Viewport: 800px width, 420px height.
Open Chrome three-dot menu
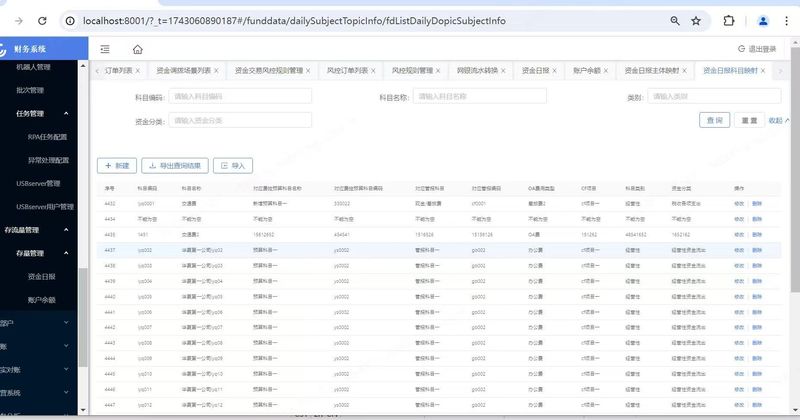click(x=786, y=21)
